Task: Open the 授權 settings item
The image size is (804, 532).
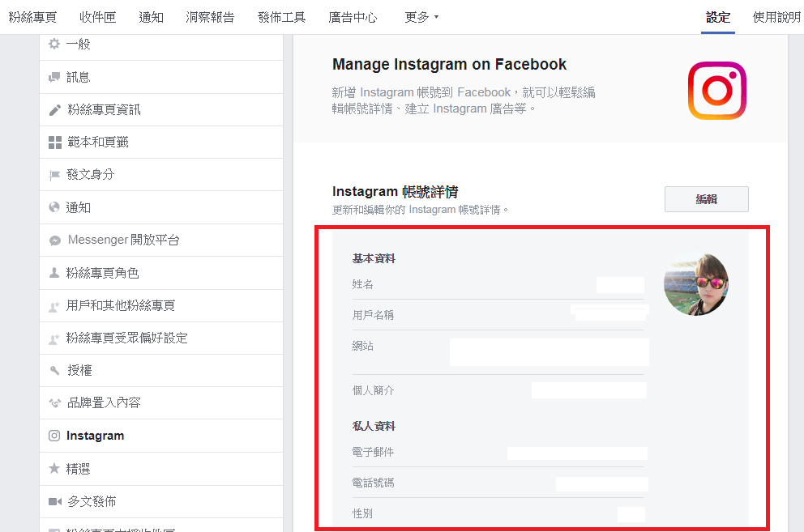Action: [79, 370]
